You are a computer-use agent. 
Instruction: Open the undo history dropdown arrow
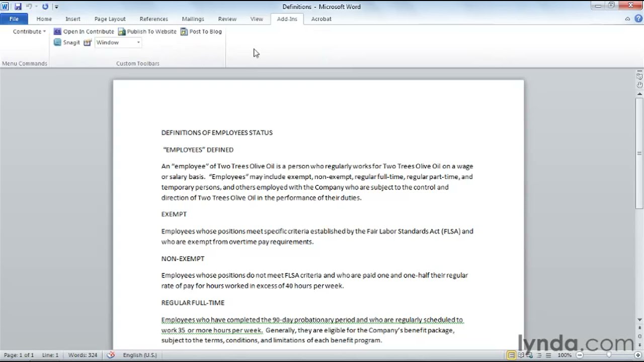pos(36,7)
